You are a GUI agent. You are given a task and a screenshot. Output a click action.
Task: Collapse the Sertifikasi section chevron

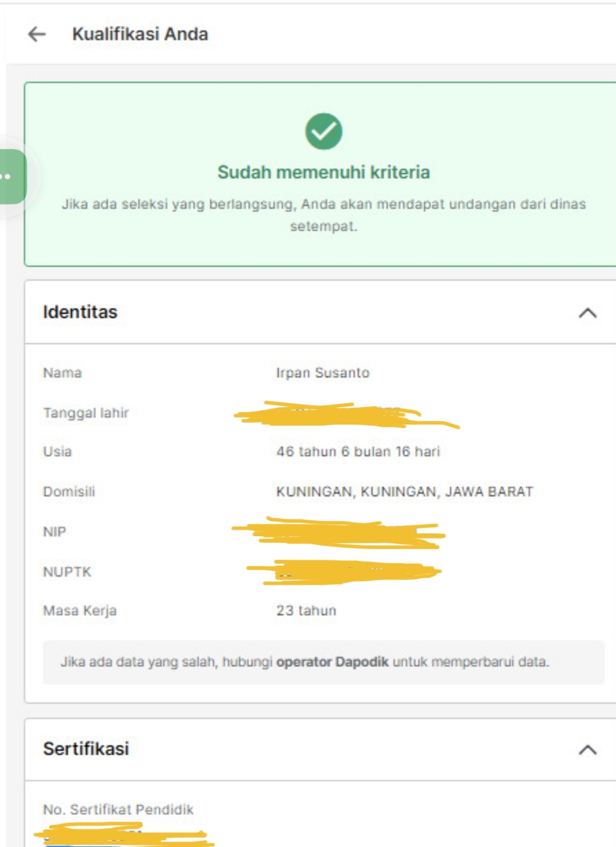coord(587,749)
